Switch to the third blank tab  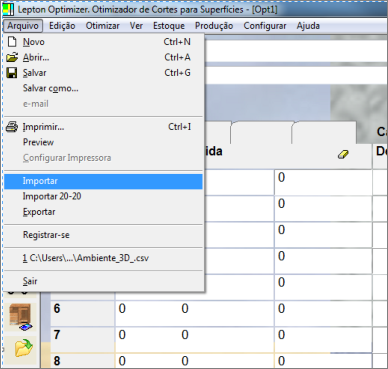324,133
